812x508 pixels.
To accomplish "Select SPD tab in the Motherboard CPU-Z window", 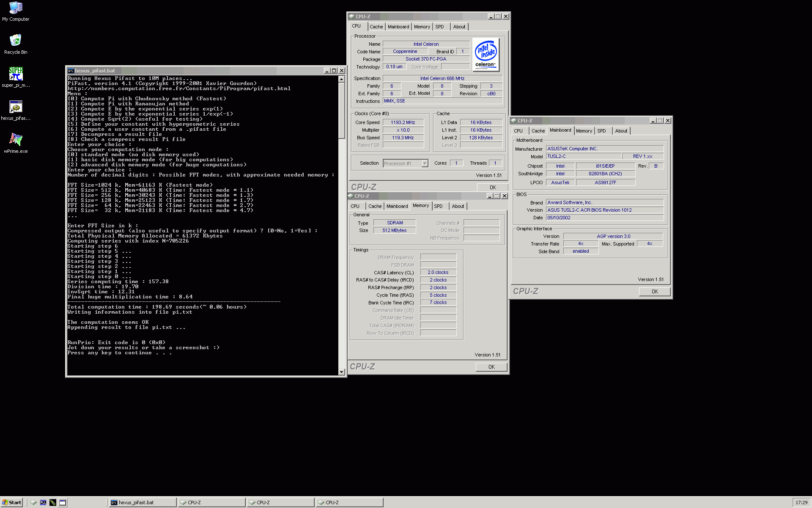I will click(602, 131).
